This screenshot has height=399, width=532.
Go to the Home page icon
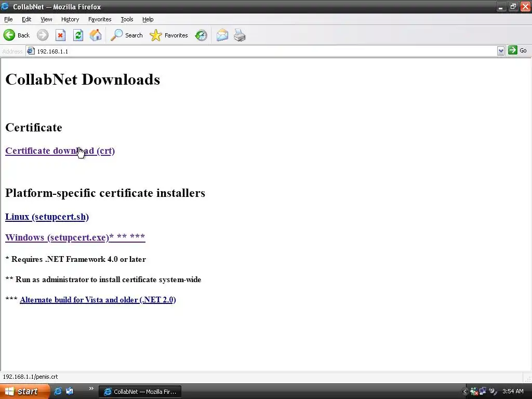[96, 35]
